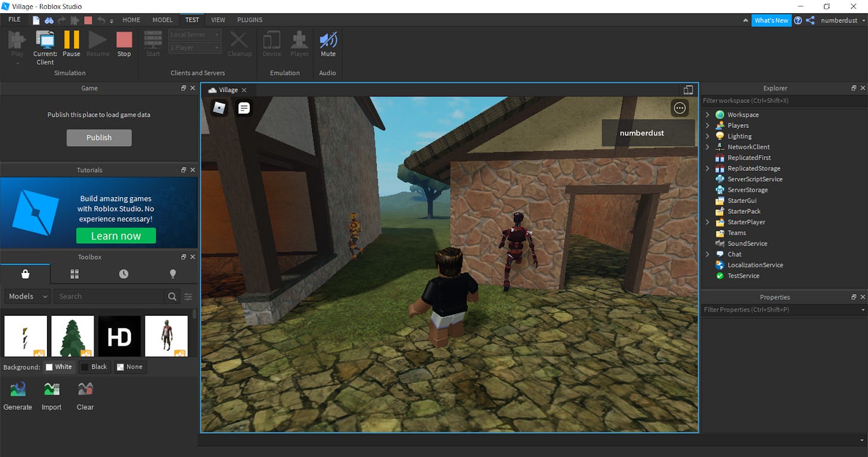Open the help question mark icon
This screenshot has width=868, height=457.
(798, 20)
